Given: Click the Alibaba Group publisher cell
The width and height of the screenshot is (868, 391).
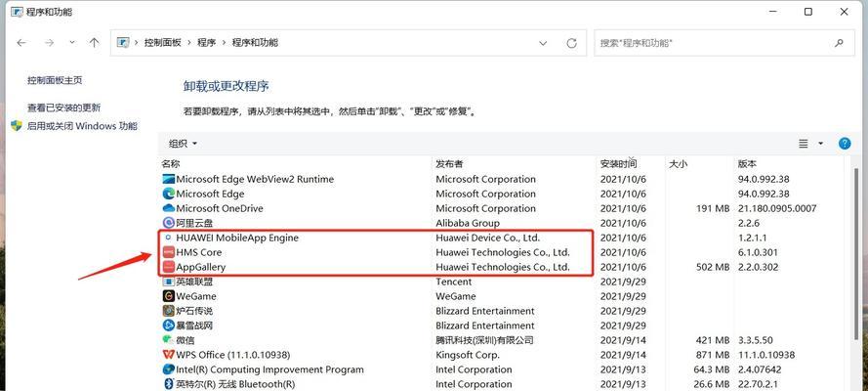Looking at the screenshot, I should (x=468, y=223).
